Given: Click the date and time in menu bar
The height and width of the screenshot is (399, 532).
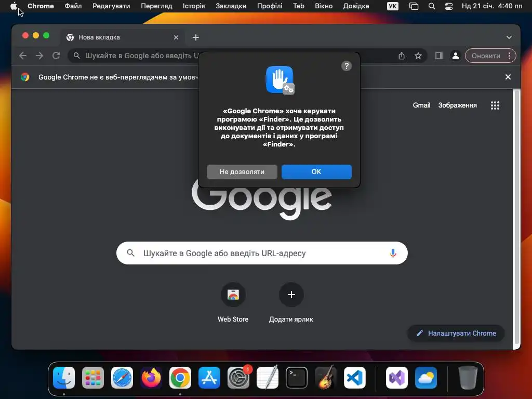Looking at the screenshot, I should 492,6.
